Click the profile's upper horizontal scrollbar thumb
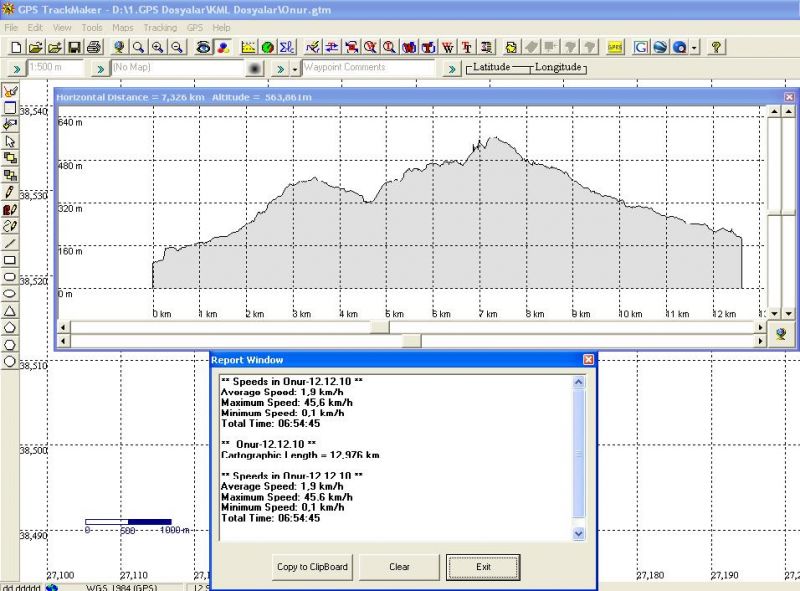This screenshot has height=591, width=800. click(x=380, y=327)
